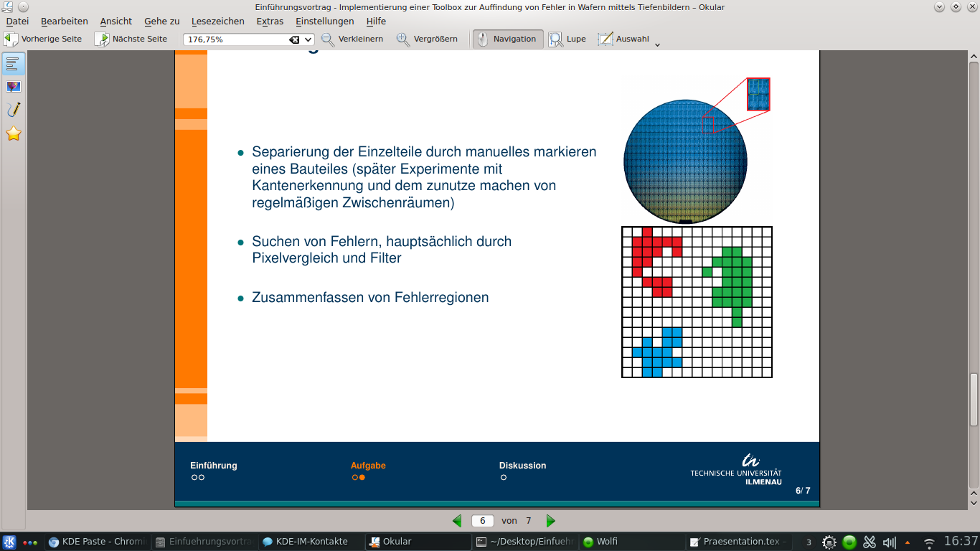Open the volume speaker tray icon
This screenshot has height=551, width=980.
coord(890,542)
